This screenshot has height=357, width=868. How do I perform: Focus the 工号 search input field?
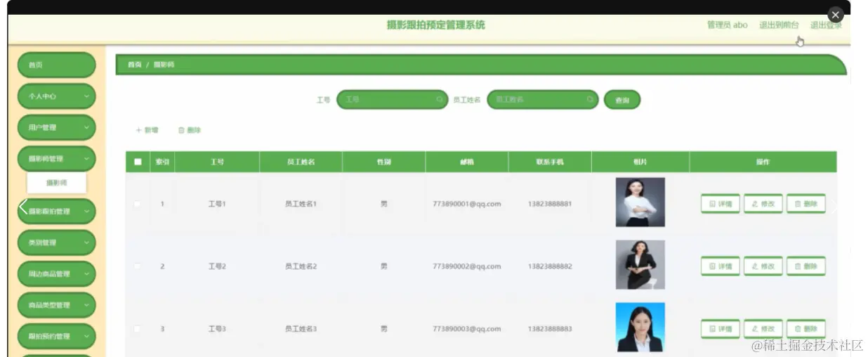coord(392,100)
